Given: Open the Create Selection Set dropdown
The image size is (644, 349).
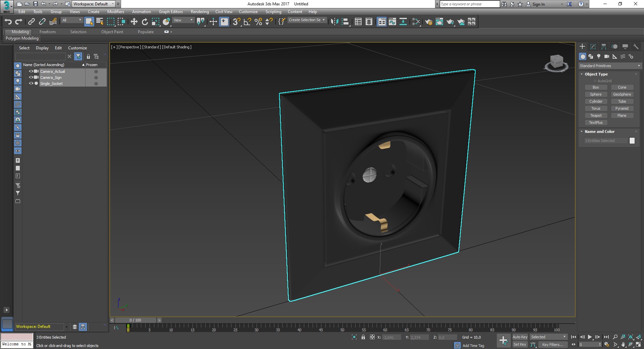Looking at the screenshot, I should coord(307,20).
